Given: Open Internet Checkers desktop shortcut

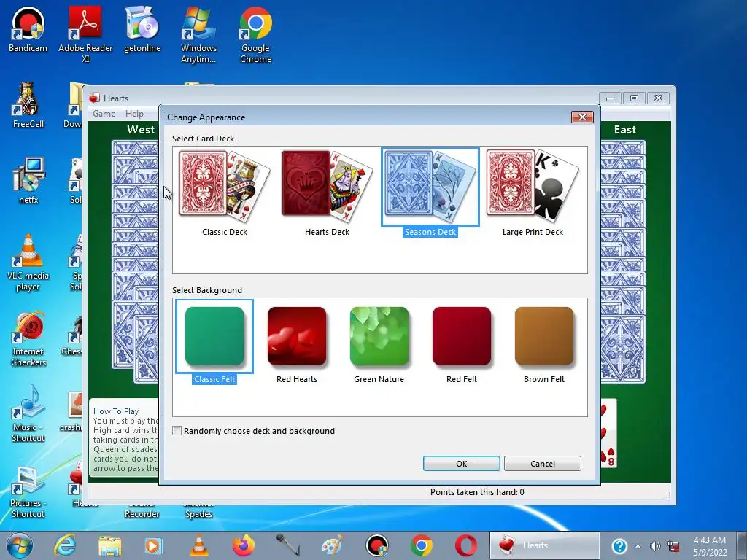Looking at the screenshot, I should [28, 338].
